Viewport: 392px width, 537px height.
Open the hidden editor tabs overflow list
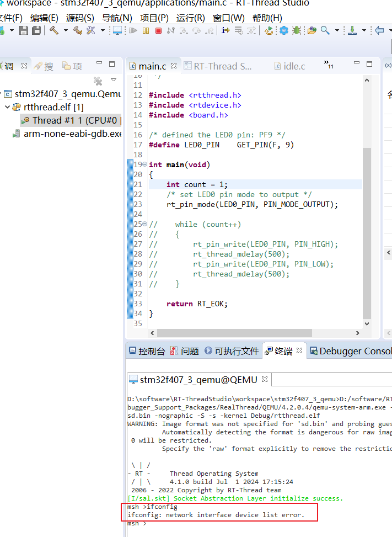pos(327,64)
